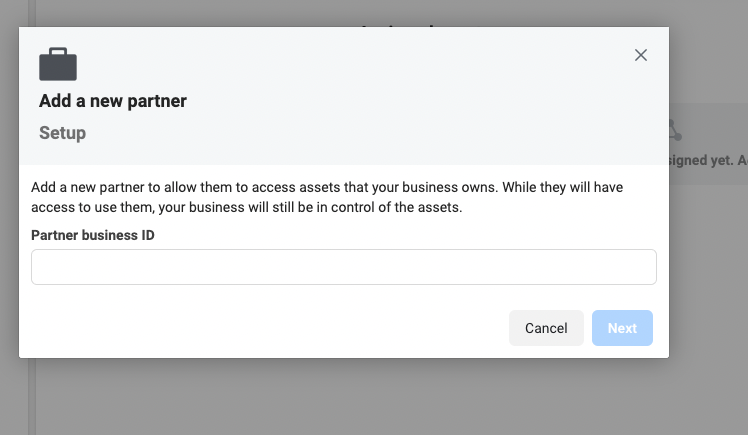Viewport: 748px width, 435px height.
Task: Click the "Partner business ID" field label
Action: pos(93,235)
